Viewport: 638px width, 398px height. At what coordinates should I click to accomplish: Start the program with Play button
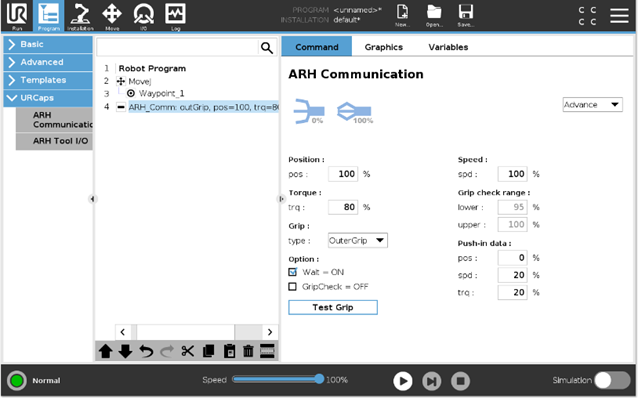(x=403, y=381)
